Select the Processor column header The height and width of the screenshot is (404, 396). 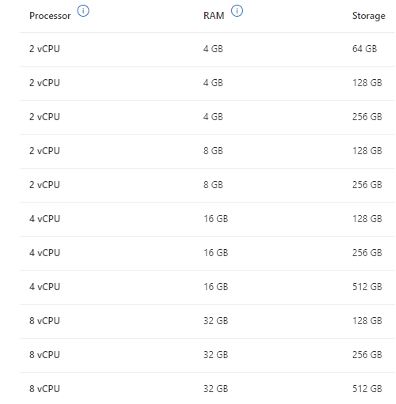50,16
